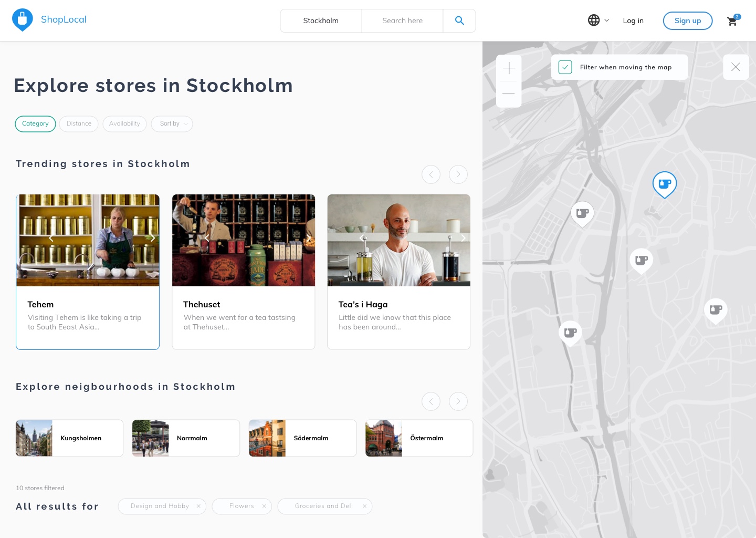756x538 pixels.
Task: Click the Sign up button
Action: (687, 20)
